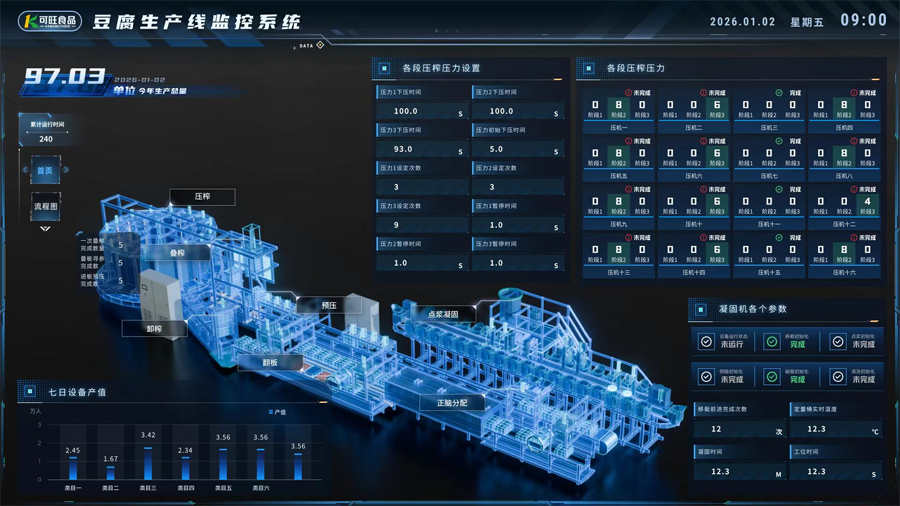This screenshot has height=506, width=900.
Task: Click 压机十二 stage 3 value 4
Action: click(867, 201)
